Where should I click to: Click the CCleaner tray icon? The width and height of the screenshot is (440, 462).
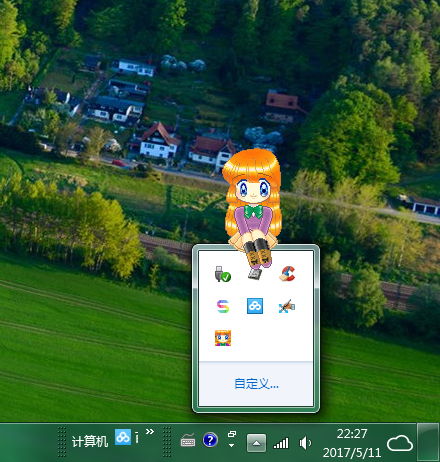click(x=287, y=274)
